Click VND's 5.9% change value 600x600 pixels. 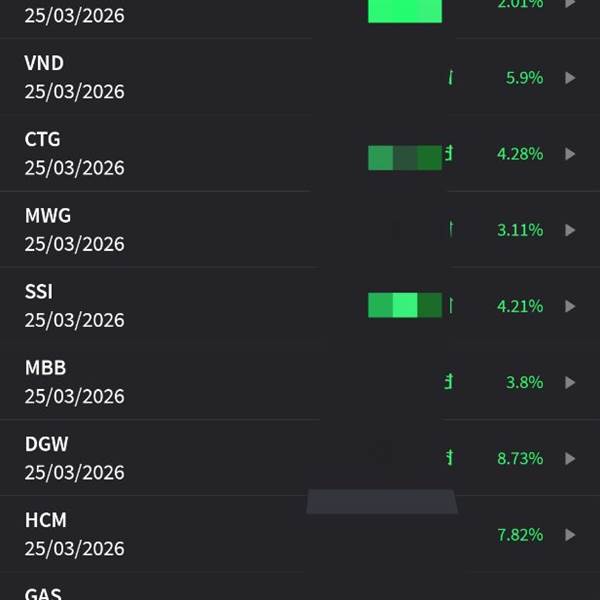click(x=524, y=78)
